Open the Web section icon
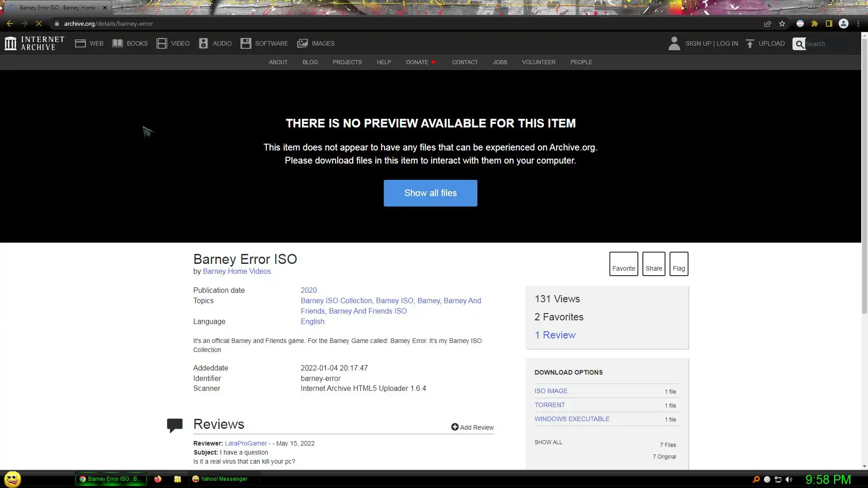This screenshot has height=488, width=868. pos(80,43)
